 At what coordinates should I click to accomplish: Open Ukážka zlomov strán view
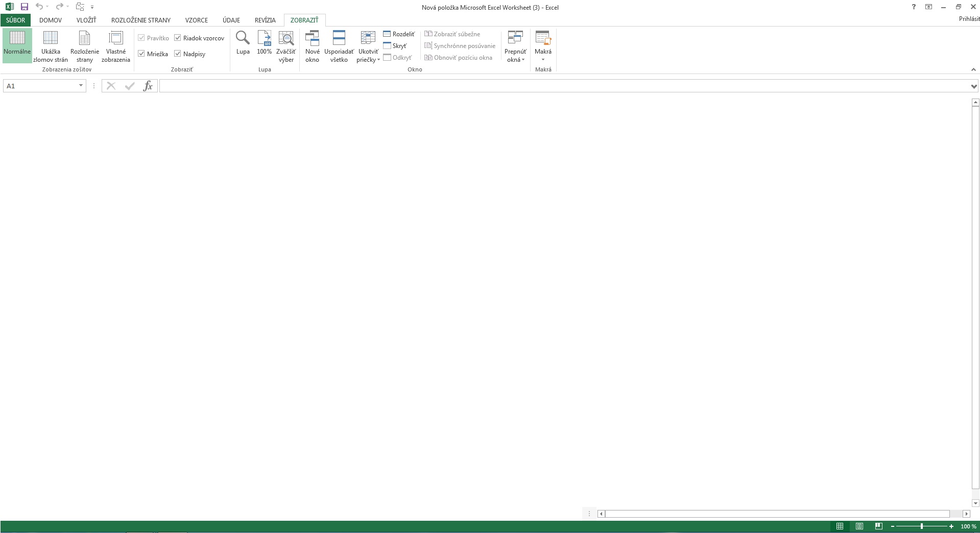(51, 45)
